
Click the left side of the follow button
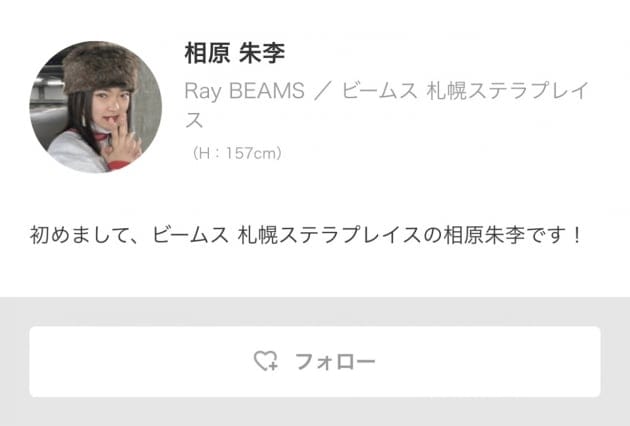click(141, 361)
